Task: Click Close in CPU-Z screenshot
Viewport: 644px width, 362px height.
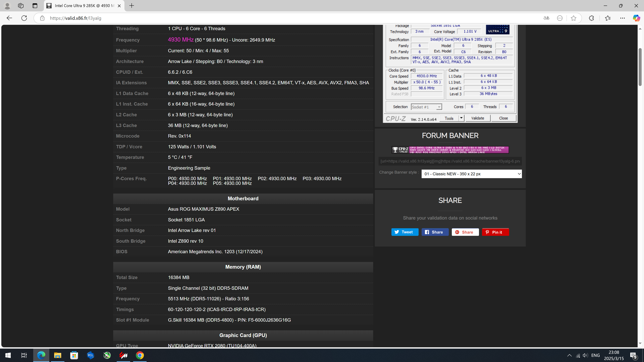Action: point(503,118)
